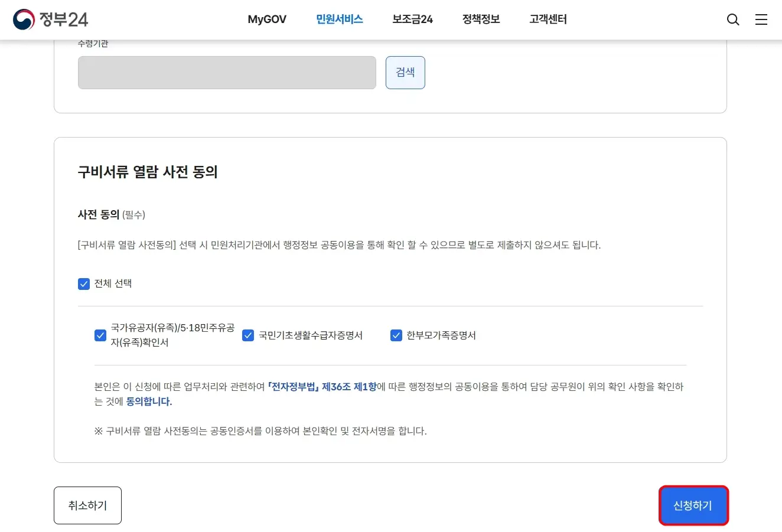Image resolution: width=782 pixels, height=532 pixels.
Task: Click the 「전자정부법」 제36조 제1항 text
Action: click(x=322, y=387)
